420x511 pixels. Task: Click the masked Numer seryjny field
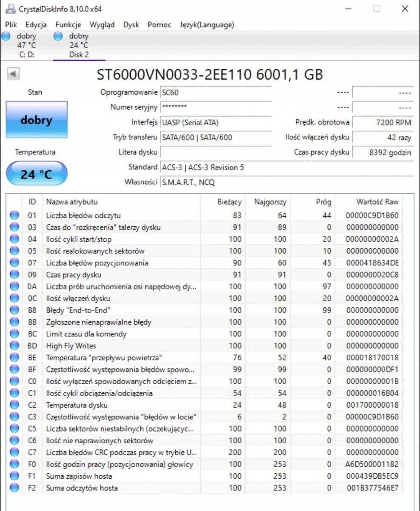point(216,107)
